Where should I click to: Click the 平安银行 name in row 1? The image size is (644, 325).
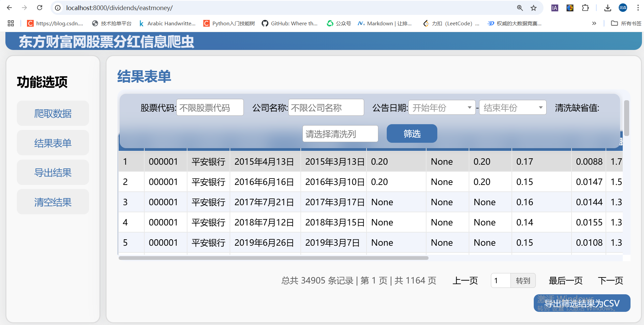coord(208,162)
